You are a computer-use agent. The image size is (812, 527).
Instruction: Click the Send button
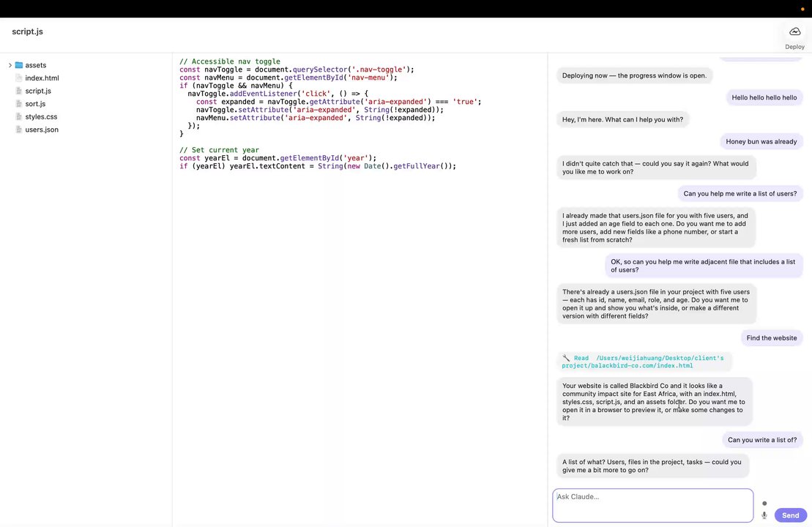coord(790,515)
